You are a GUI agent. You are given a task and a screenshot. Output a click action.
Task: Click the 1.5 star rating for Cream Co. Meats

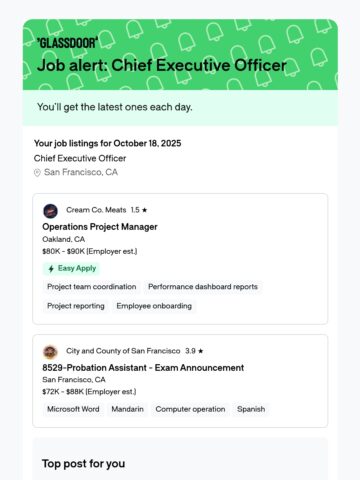click(x=139, y=210)
